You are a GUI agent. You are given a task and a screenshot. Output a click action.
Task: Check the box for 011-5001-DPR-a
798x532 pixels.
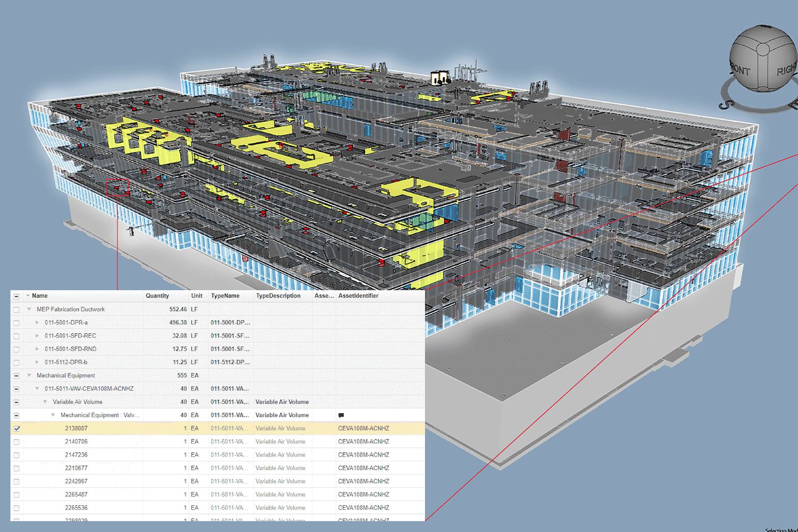click(x=16, y=323)
